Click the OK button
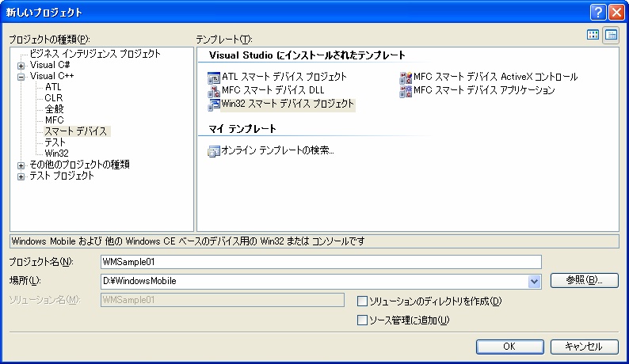 pyautogui.click(x=509, y=347)
